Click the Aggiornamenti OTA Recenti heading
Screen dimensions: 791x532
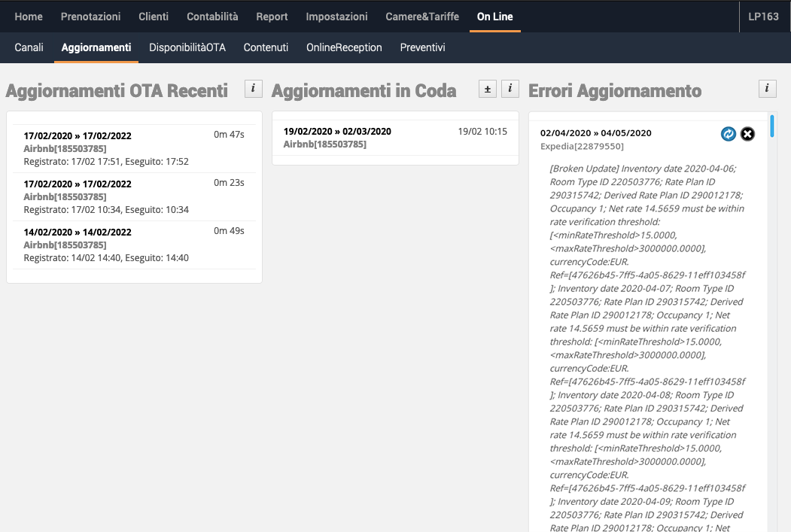pos(117,91)
